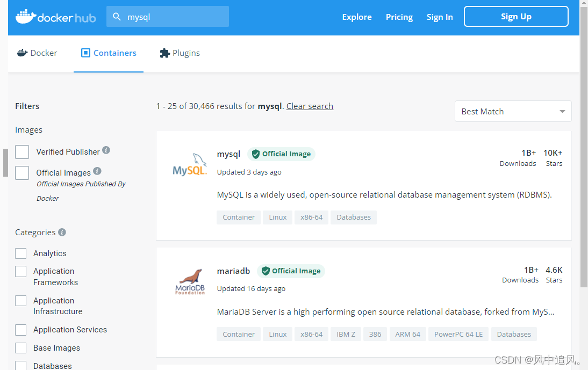Click the Databases tag on mariadb card
The image size is (588, 370).
pos(514,334)
